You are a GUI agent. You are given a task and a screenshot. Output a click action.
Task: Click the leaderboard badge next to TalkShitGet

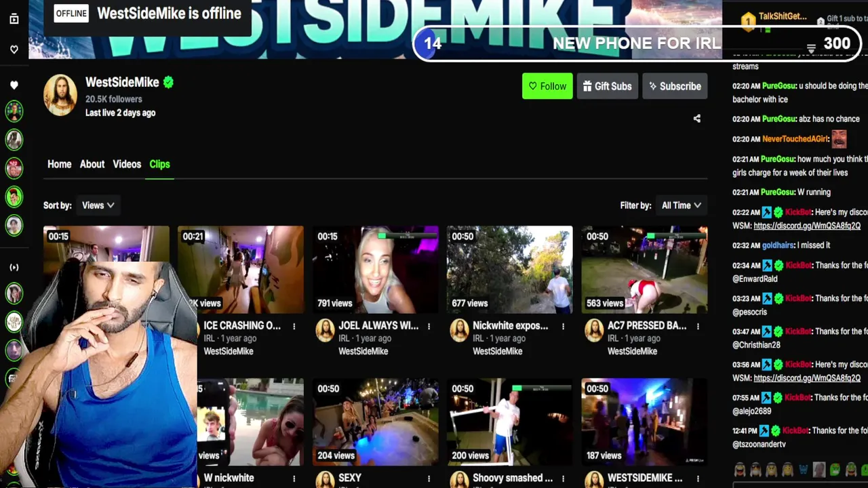pos(748,21)
